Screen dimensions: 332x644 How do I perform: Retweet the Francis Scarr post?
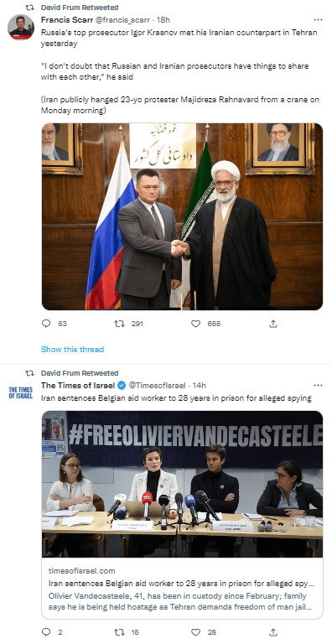(119, 324)
